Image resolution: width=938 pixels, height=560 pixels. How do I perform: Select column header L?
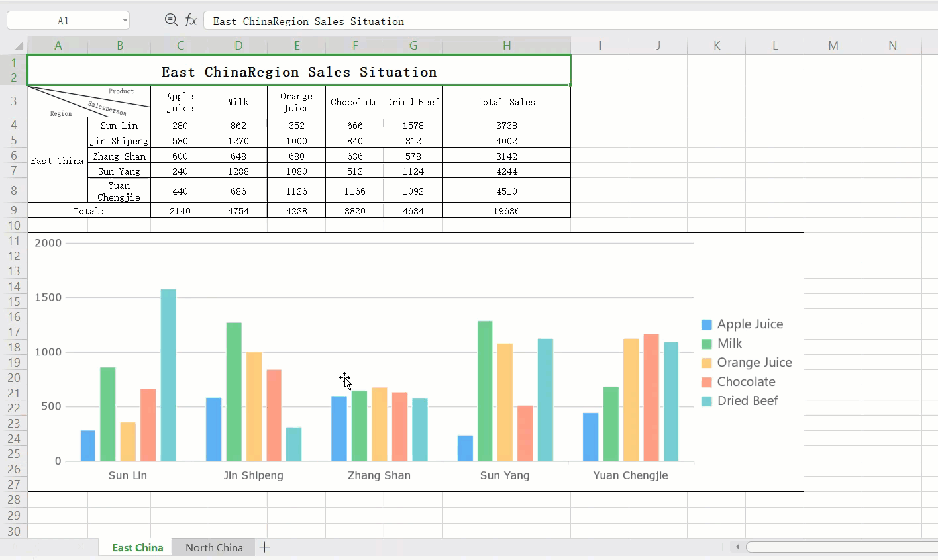tap(775, 46)
